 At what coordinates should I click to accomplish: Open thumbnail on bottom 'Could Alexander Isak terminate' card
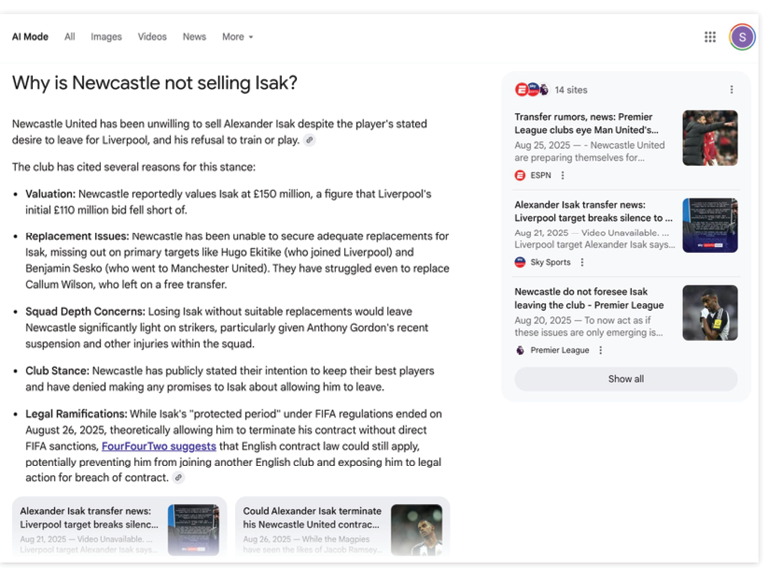coord(416,530)
